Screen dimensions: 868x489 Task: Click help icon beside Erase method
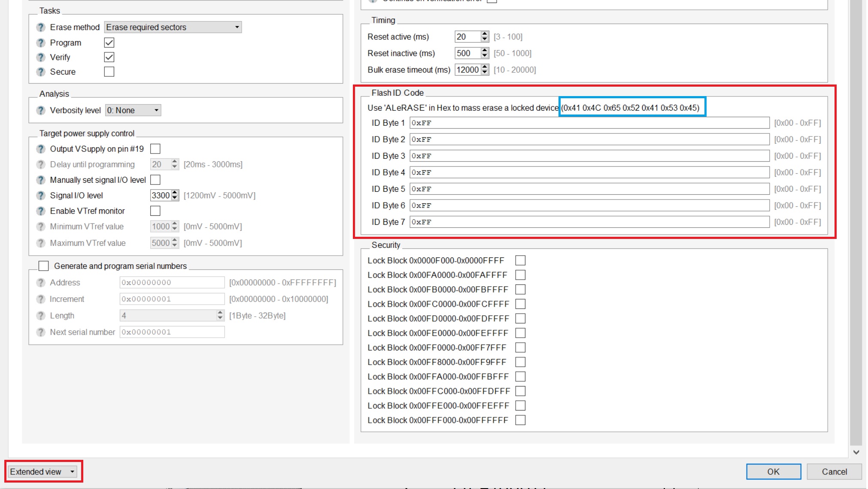point(41,27)
